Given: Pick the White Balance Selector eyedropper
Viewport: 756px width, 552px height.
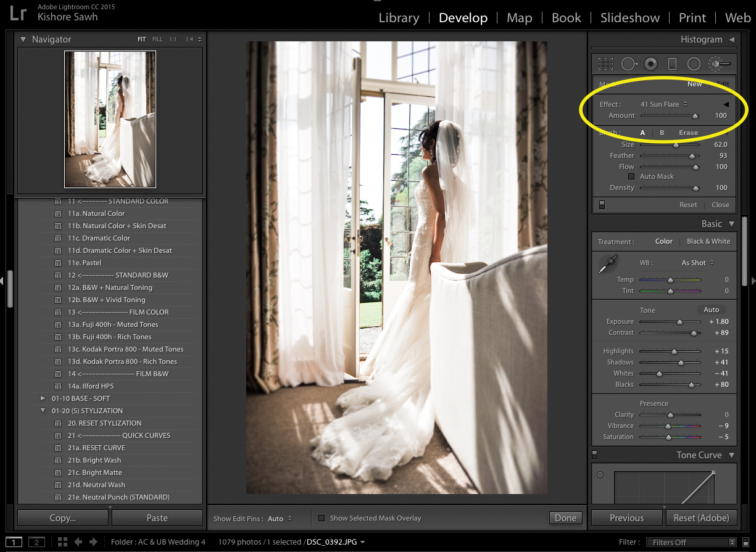Looking at the screenshot, I should [607, 264].
